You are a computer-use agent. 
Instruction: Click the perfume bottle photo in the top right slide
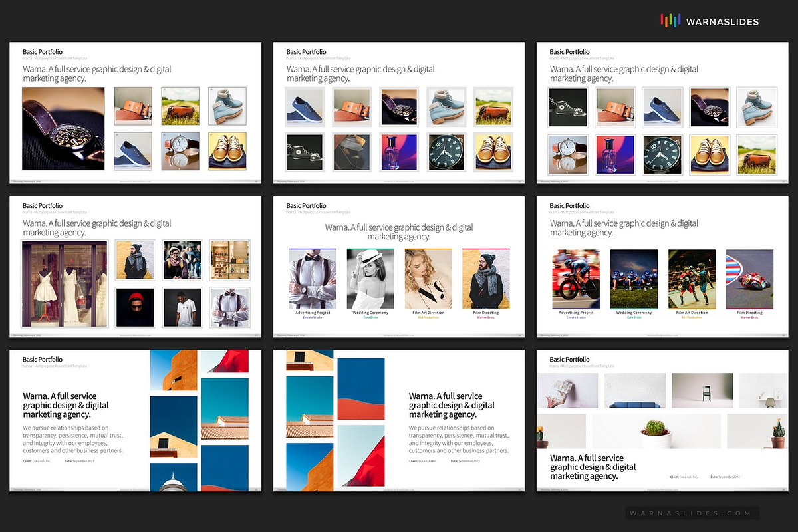point(614,154)
